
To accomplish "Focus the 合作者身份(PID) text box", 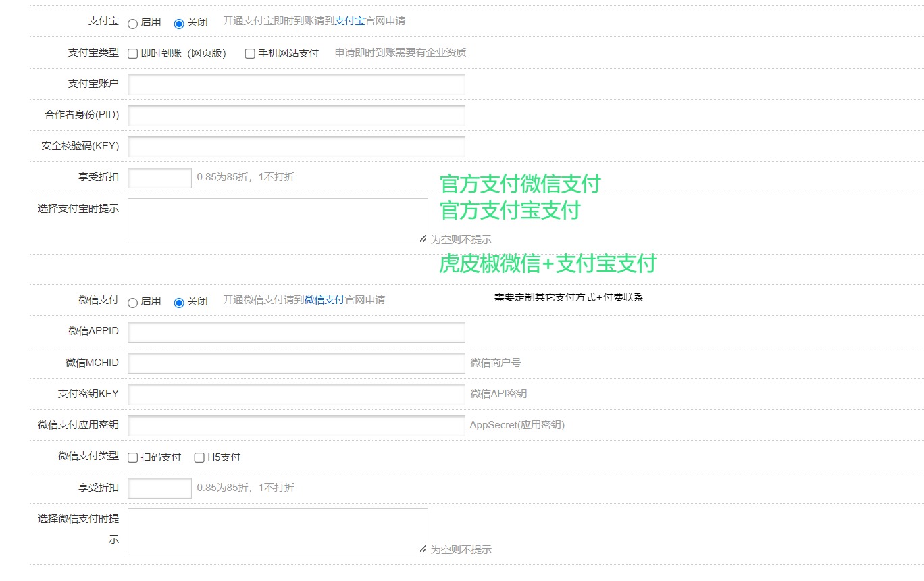I will click(x=296, y=116).
